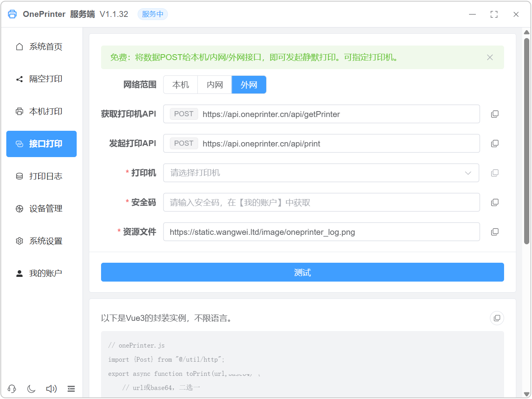Image resolution: width=532 pixels, height=399 pixels.
Task: Click the 以下是Vue3的封装实例 heading text
Action: pos(168,318)
